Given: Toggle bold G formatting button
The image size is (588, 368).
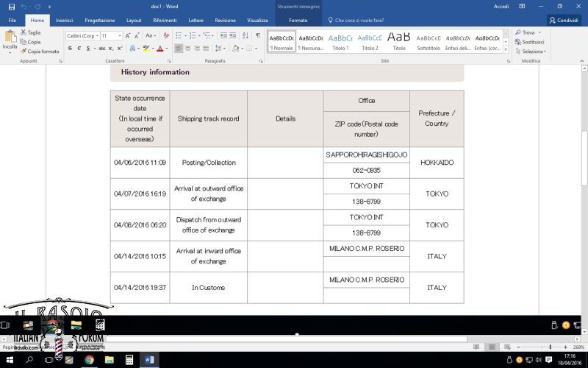Looking at the screenshot, I should point(70,48).
